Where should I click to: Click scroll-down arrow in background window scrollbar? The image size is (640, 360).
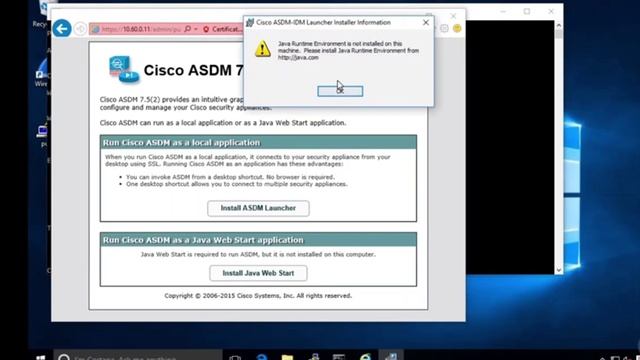(559, 270)
